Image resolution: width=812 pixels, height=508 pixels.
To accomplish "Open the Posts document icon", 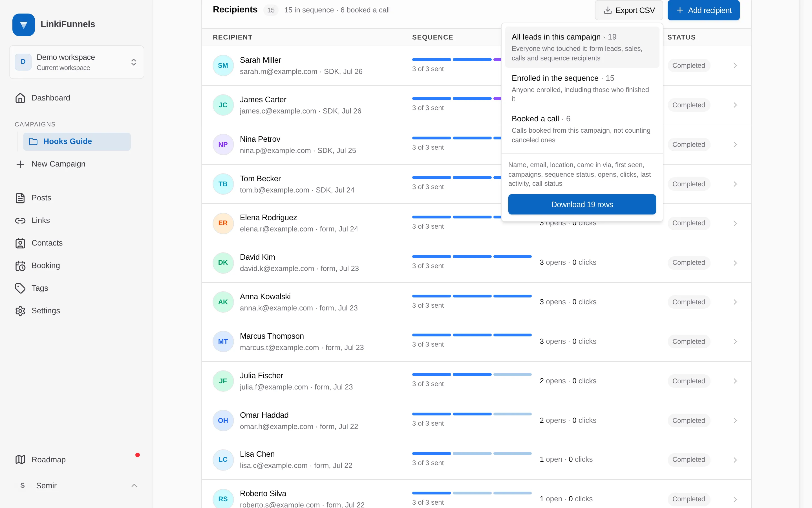I will (20, 198).
